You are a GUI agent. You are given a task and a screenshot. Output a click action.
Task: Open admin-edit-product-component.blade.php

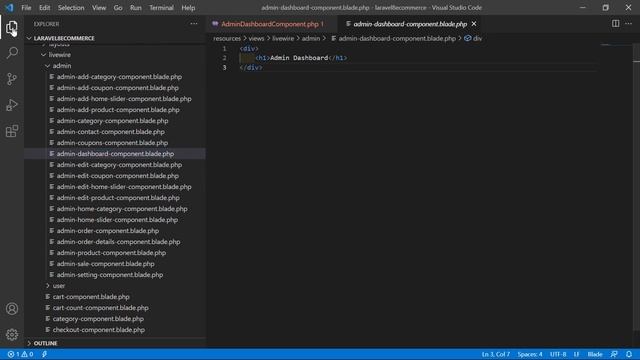tap(118, 198)
